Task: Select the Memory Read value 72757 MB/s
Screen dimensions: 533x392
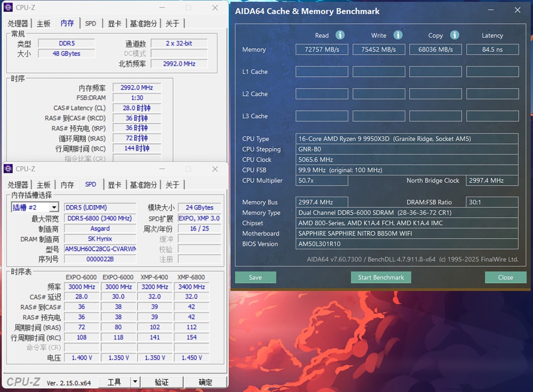Action: point(322,50)
